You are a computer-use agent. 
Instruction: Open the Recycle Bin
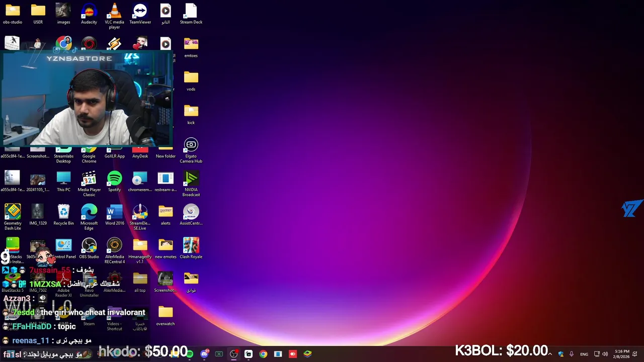pos(63,215)
